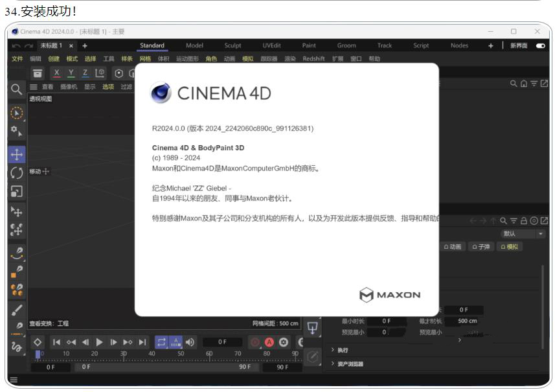Screen dimensions: 555x392
Task: Open keyframe settings gear icon
Action: [x=284, y=342]
